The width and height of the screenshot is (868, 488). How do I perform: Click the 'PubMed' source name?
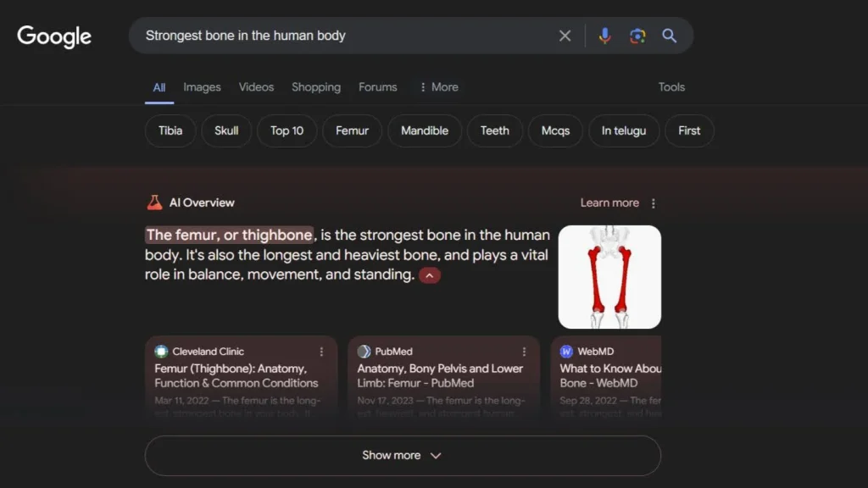click(393, 352)
